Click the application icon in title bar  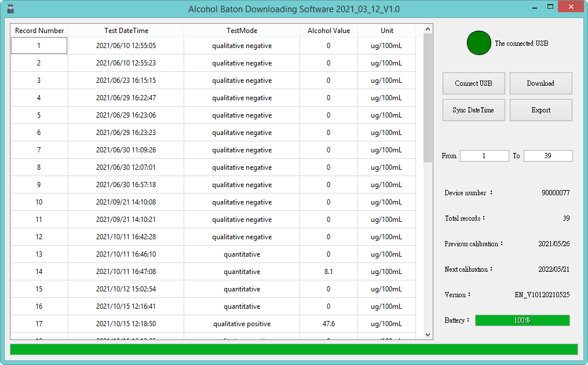click(10, 9)
